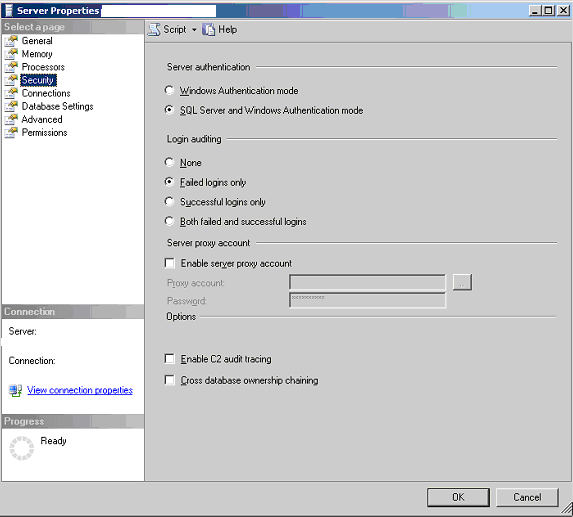The height and width of the screenshot is (517, 573).
Task: Click the Advanced page icon
Action: pyautogui.click(x=11, y=119)
